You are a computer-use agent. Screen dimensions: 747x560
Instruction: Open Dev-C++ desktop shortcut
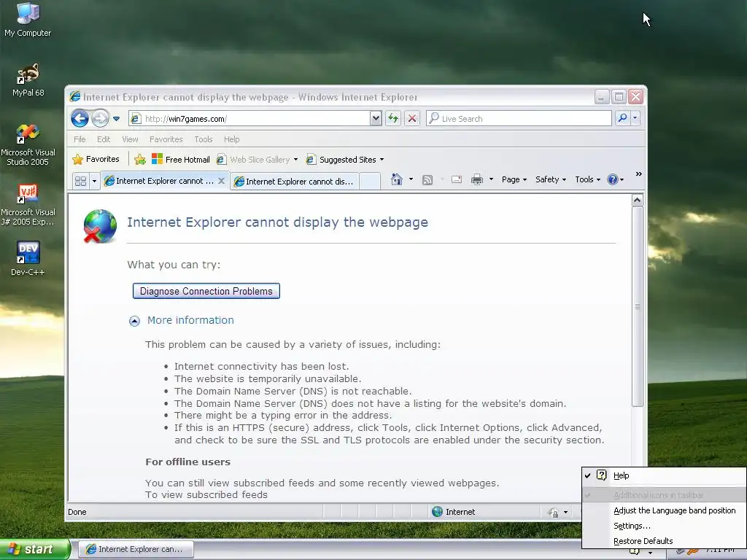(x=28, y=259)
